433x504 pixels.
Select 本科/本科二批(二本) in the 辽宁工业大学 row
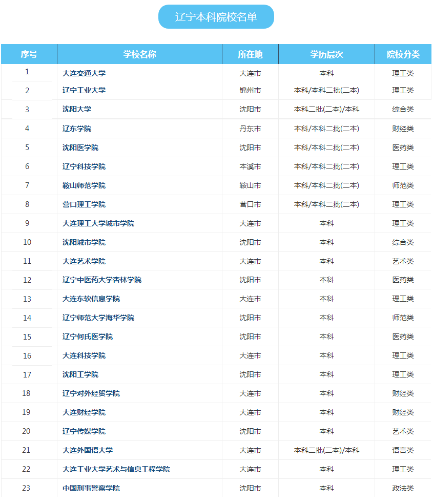(326, 90)
